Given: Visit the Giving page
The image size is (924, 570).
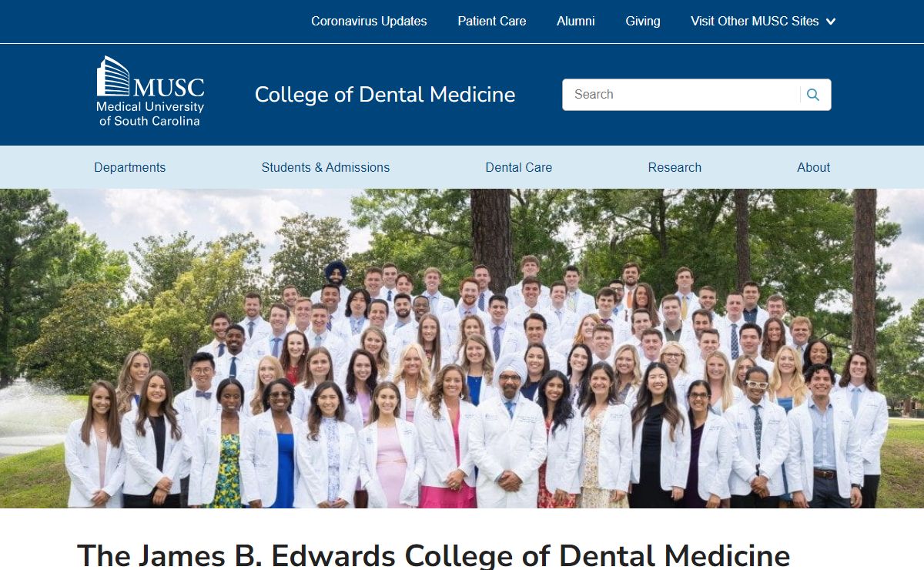Looking at the screenshot, I should (643, 22).
